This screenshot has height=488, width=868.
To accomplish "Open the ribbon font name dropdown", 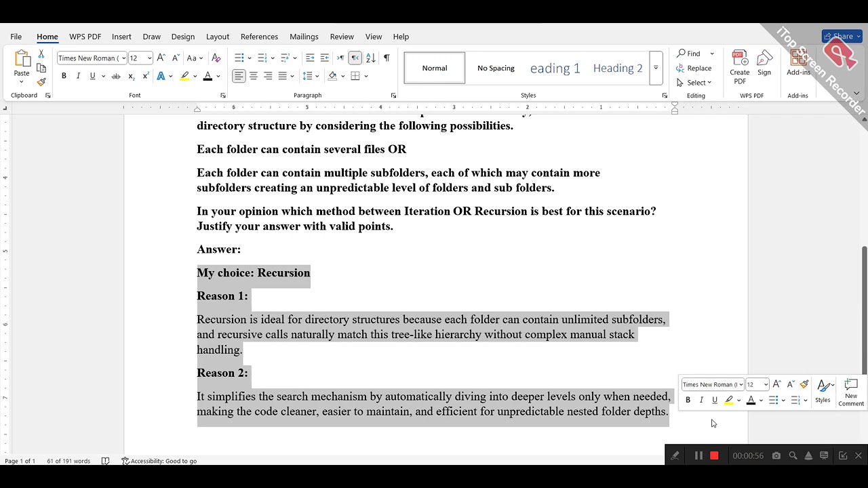I will click(x=123, y=58).
